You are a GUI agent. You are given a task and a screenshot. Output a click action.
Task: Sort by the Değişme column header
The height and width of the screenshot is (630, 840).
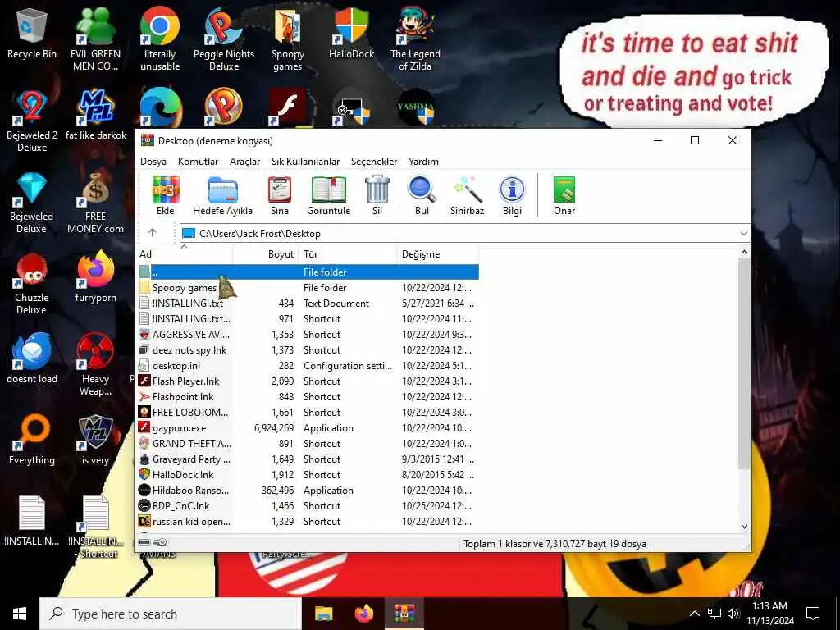point(438,254)
